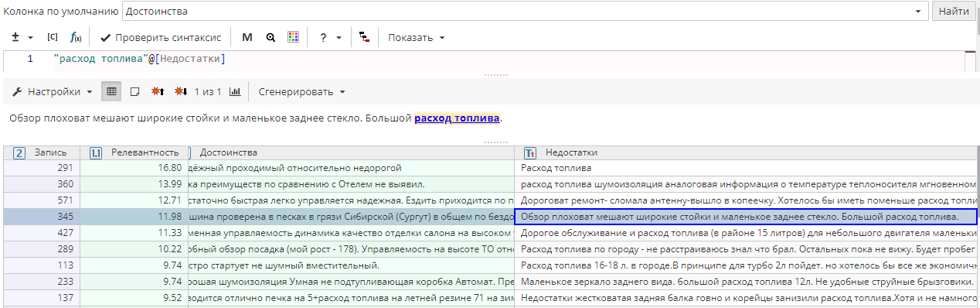
Task: Open the question mark help dropdown
Action: [330, 37]
